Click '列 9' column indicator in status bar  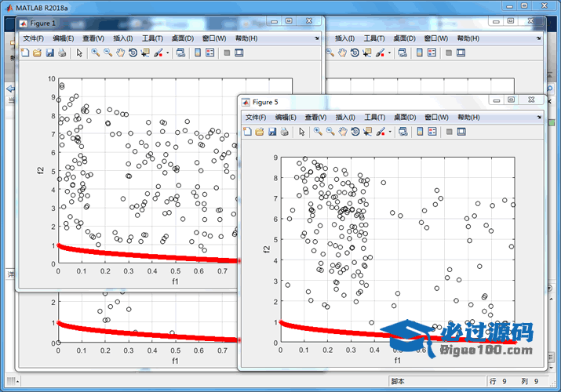click(x=530, y=381)
